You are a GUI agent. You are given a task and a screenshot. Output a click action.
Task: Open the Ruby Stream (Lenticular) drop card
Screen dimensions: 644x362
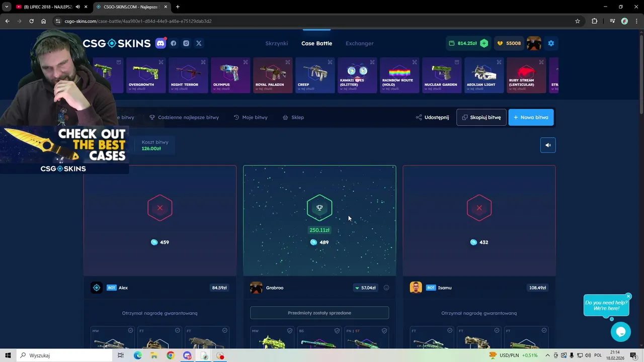pos(526,75)
